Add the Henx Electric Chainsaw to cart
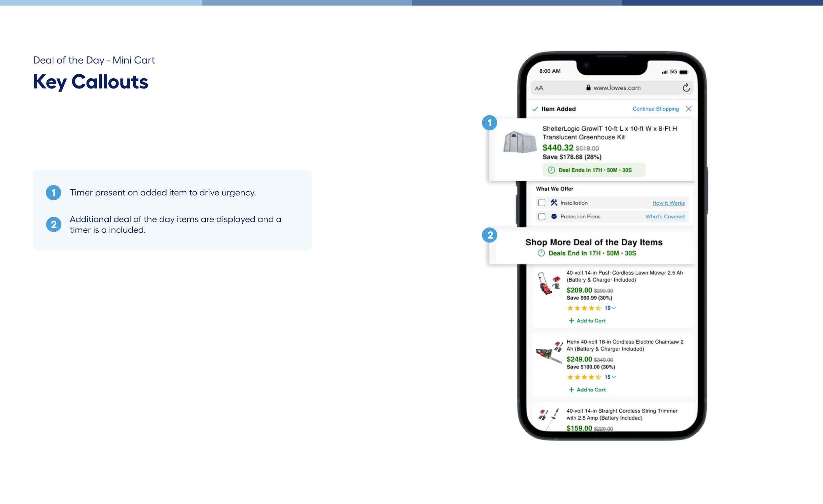 [587, 390]
